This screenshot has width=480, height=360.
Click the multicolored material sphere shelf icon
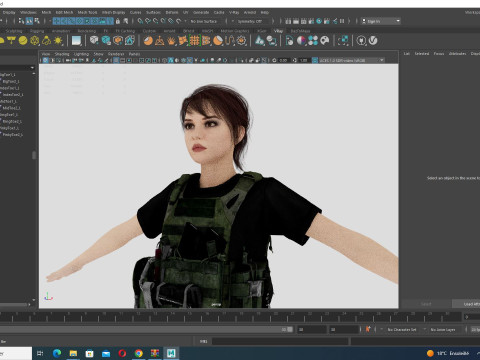pos(301,41)
